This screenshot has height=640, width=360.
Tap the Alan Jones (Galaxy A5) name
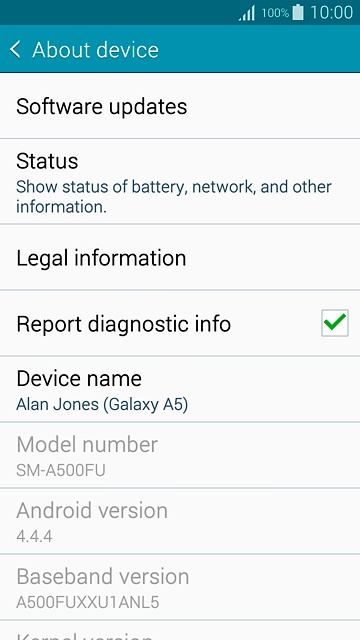pos(102,404)
